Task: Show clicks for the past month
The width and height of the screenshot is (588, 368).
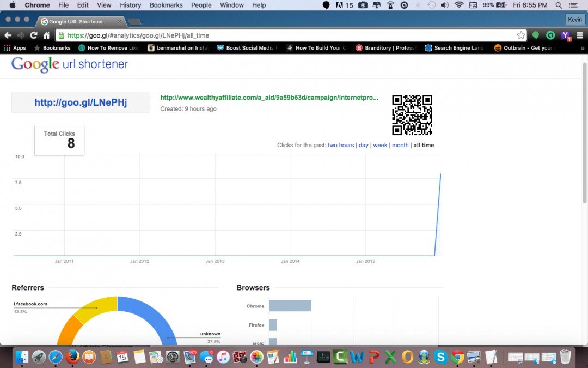Action: pos(400,146)
